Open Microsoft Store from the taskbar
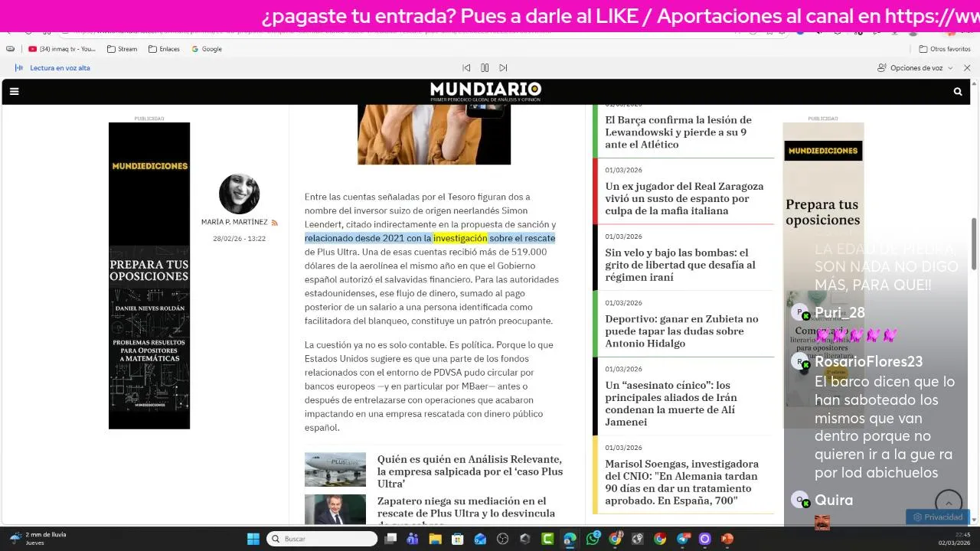The image size is (980, 551). click(458, 539)
